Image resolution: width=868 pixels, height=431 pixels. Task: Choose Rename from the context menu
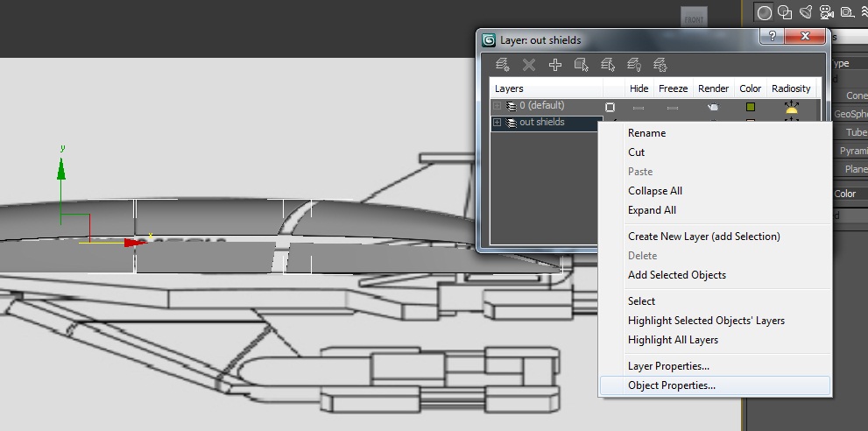pos(646,133)
